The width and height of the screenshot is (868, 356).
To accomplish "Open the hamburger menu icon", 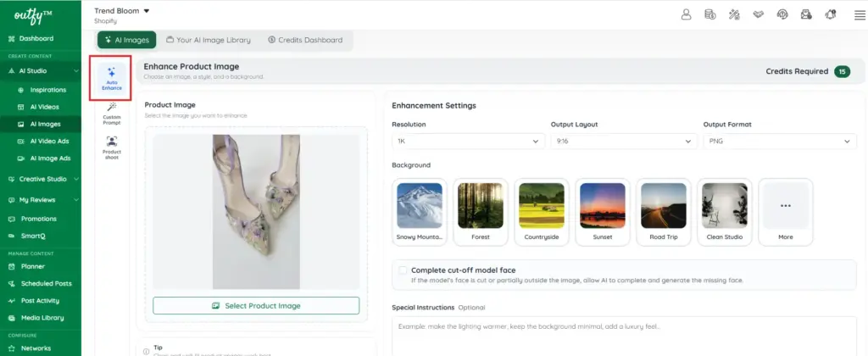I will [x=860, y=15].
